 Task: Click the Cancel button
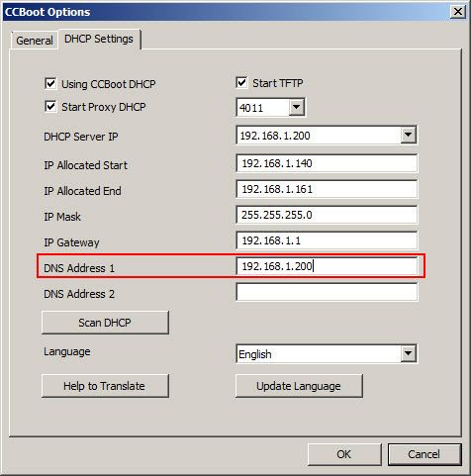(424, 454)
